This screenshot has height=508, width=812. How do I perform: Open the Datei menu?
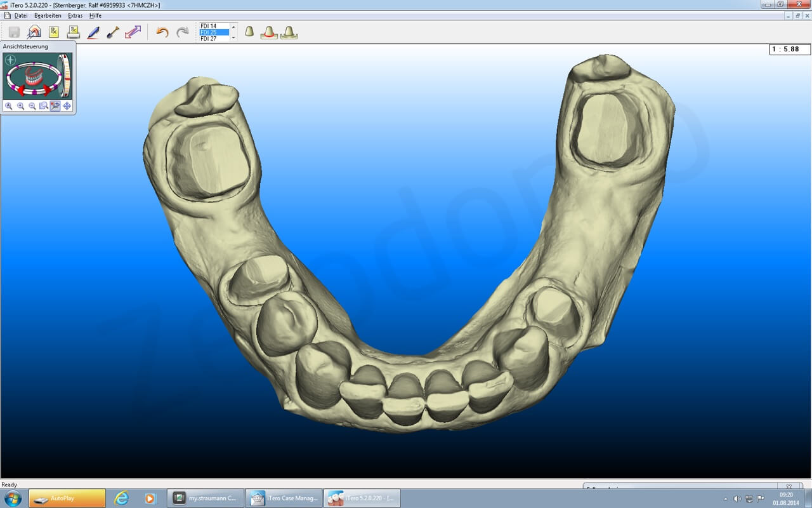click(21, 15)
